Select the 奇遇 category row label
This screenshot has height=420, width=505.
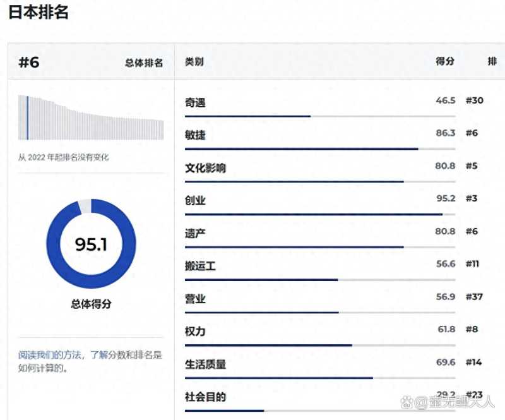(195, 102)
